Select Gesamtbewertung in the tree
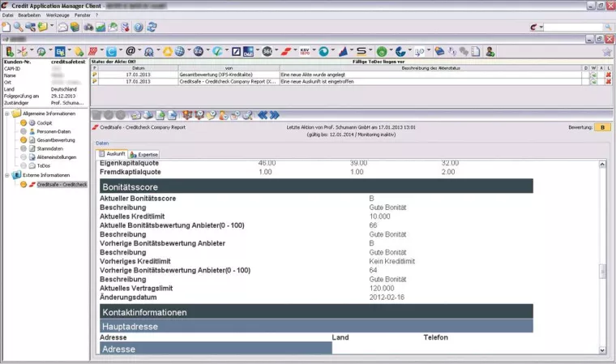This screenshot has height=364, width=616. (56, 139)
